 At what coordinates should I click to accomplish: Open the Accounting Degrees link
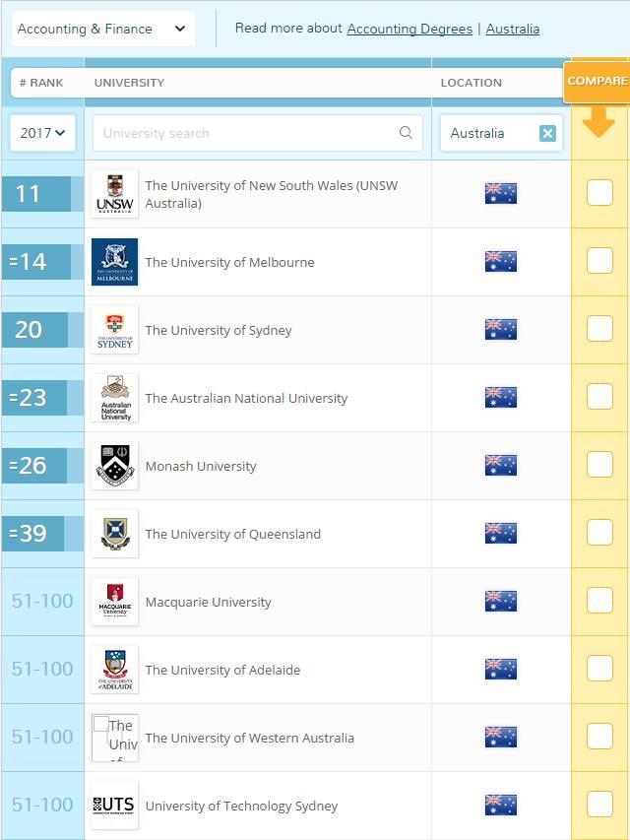pos(409,29)
